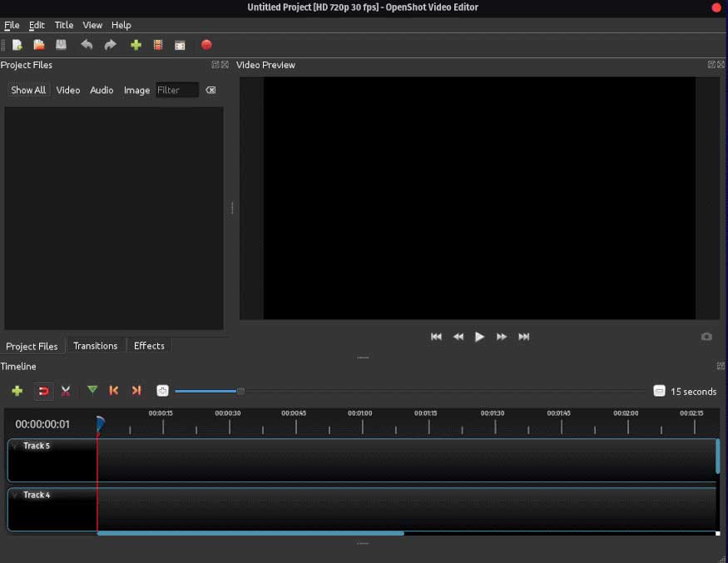728x563 pixels.
Task: Add a marker to the timeline
Action: [92, 391]
